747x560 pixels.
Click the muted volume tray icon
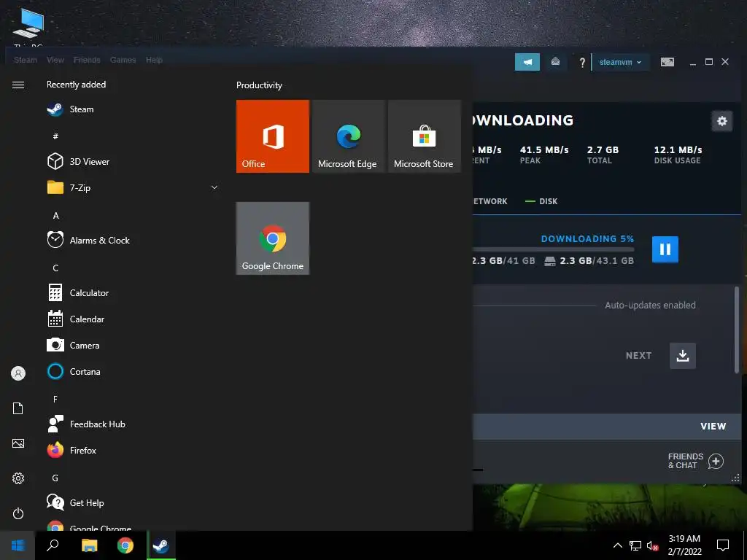[x=652, y=545]
